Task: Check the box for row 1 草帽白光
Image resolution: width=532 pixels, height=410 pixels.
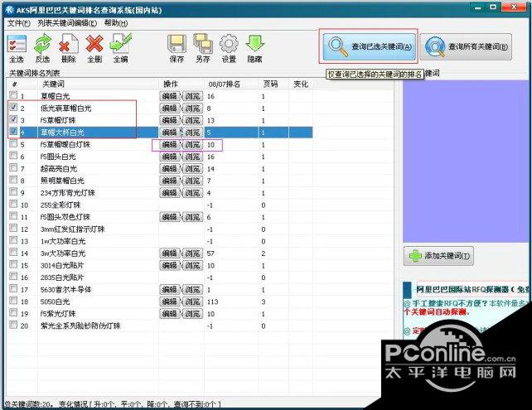Action: pos(13,94)
